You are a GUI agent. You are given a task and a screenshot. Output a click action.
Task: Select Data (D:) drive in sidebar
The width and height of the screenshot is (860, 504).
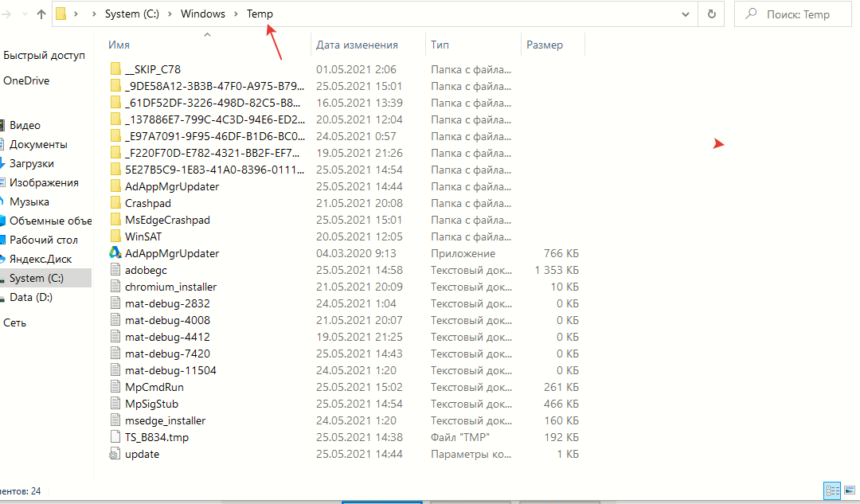click(31, 298)
